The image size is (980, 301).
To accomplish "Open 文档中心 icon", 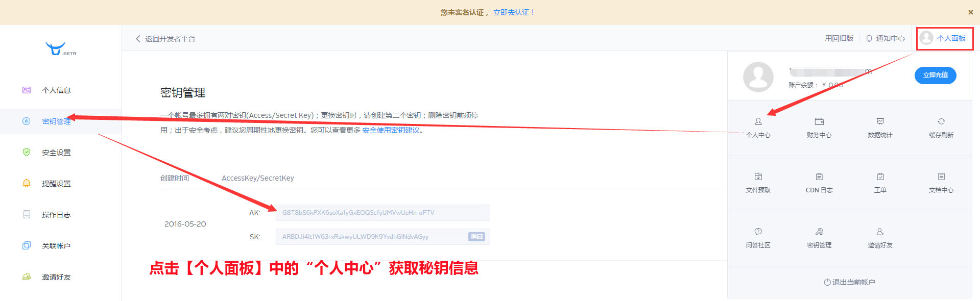I will 941,177.
